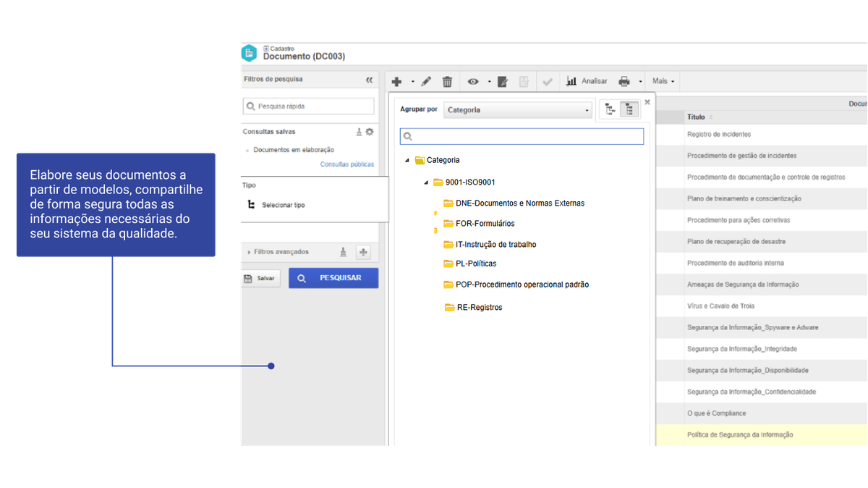Click Selecionar tipo option
Image resolution: width=868 pixels, height=488 pixels.
click(x=283, y=205)
